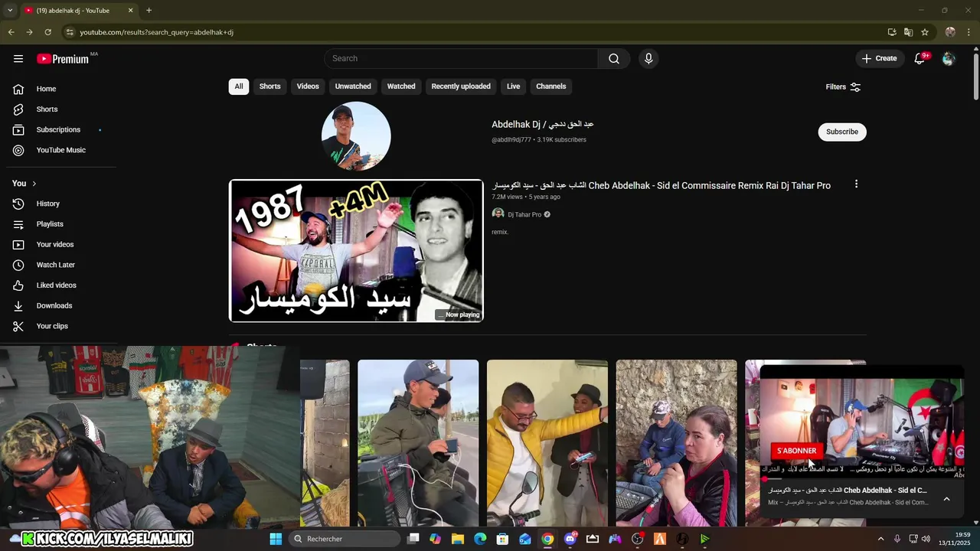Click the taskbar volume icon
The width and height of the screenshot is (980, 551).
926,539
